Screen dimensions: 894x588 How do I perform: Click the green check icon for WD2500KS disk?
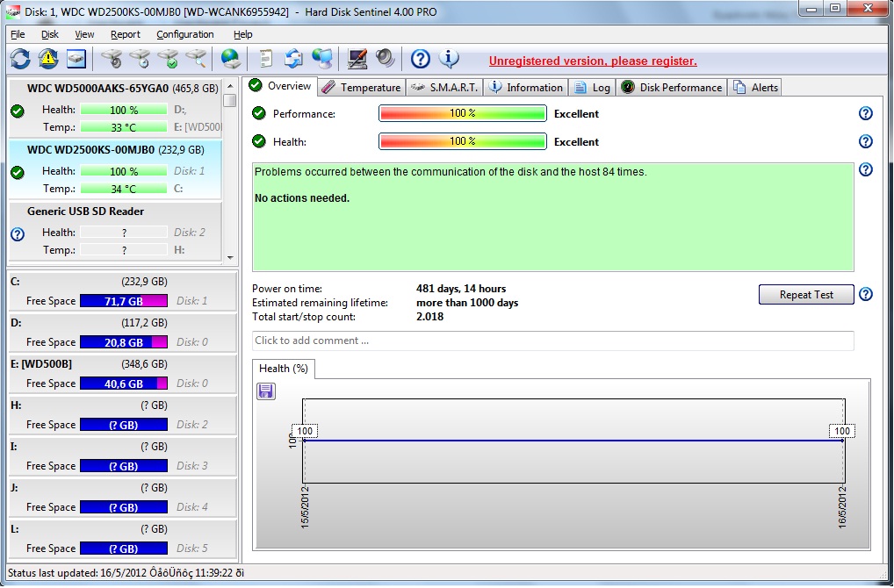(18, 172)
